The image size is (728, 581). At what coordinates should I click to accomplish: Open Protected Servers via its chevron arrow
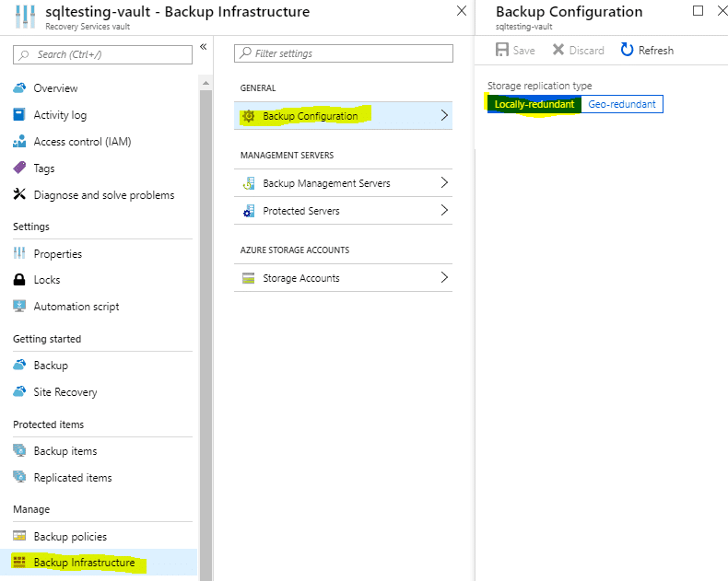point(444,210)
